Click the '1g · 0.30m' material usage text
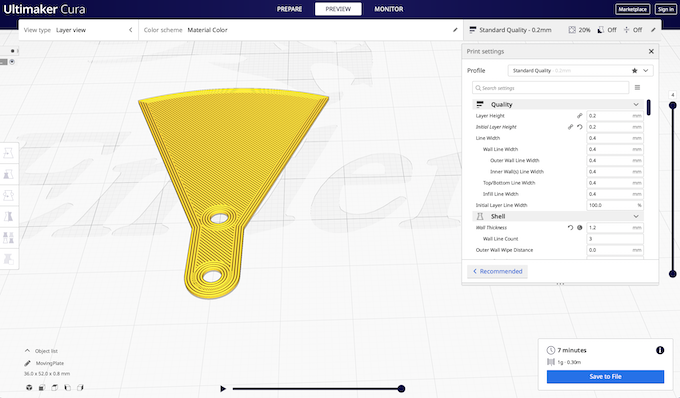 569,362
